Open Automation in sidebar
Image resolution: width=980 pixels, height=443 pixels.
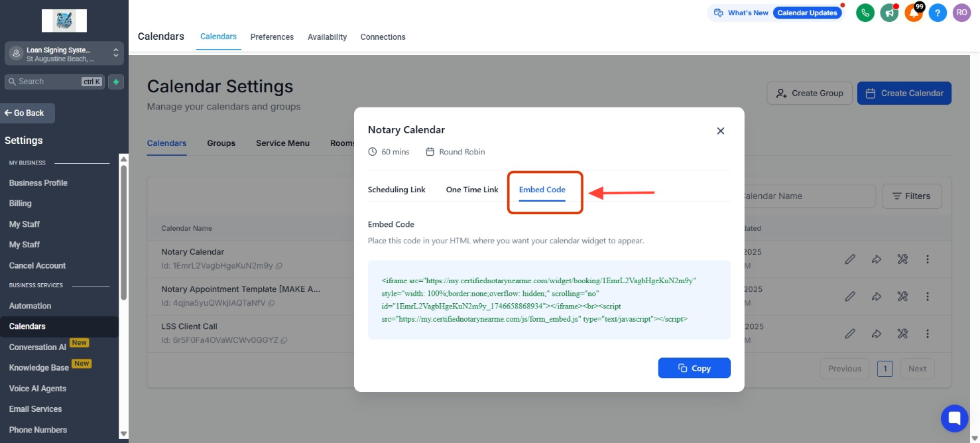click(30, 306)
